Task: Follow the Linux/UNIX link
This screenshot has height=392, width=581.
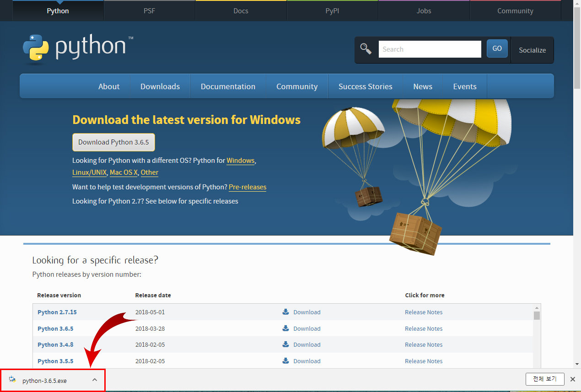Action: (90, 172)
